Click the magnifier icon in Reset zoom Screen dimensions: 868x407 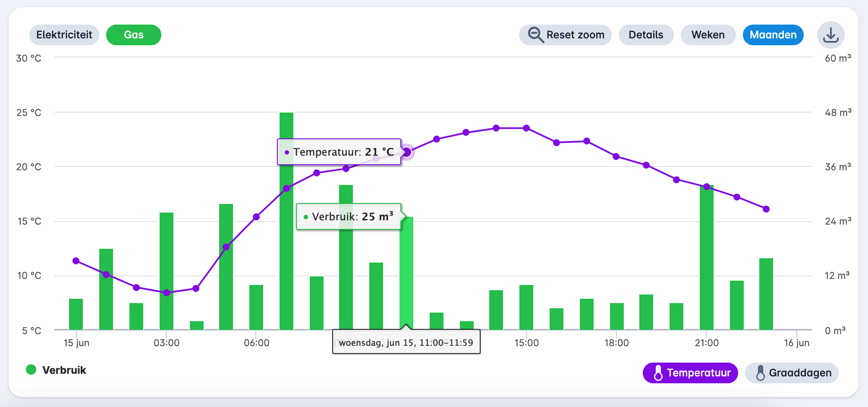click(535, 35)
